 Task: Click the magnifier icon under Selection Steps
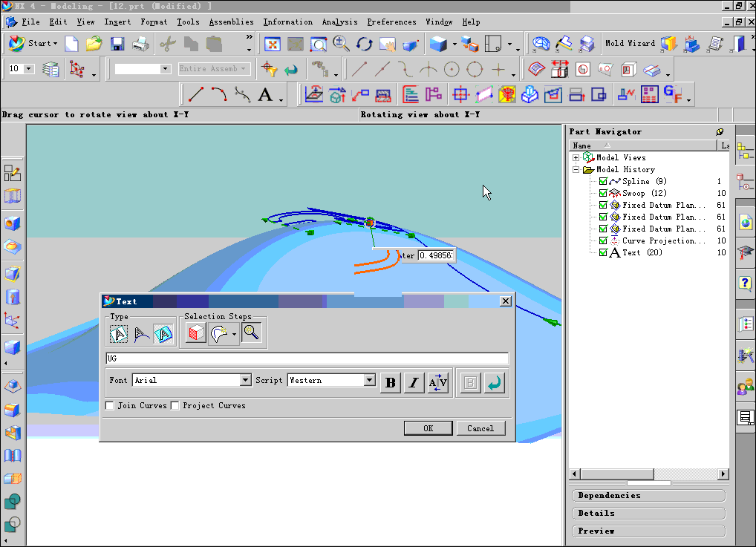click(251, 332)
